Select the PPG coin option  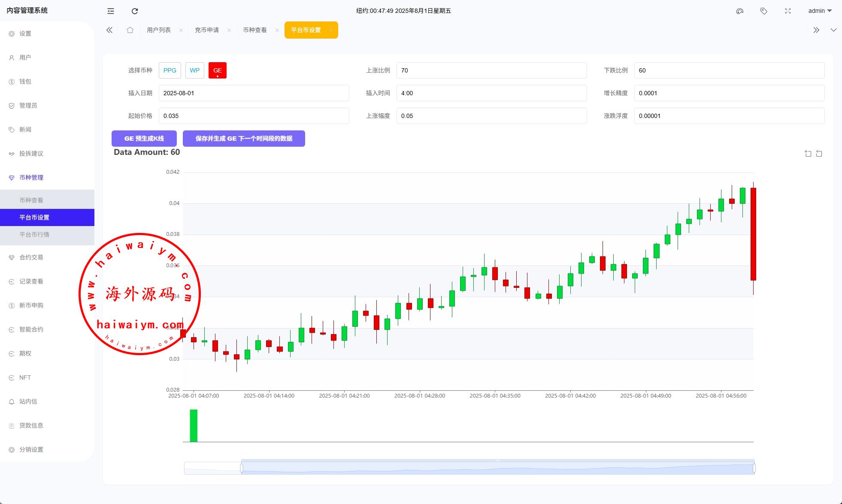click(x=170, y=70)
